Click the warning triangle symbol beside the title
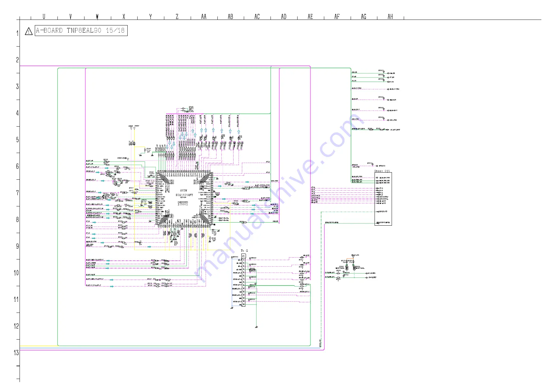555x392 pixels. (29, 31)
